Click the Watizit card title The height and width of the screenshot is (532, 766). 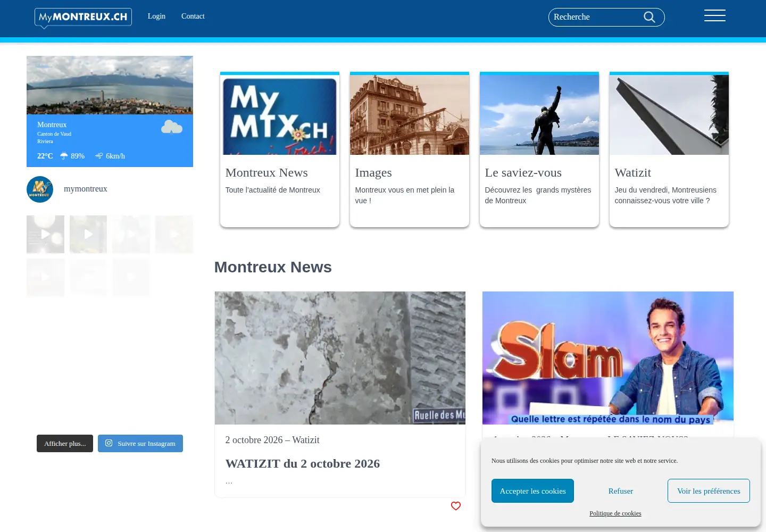click(x=633, y=173)
